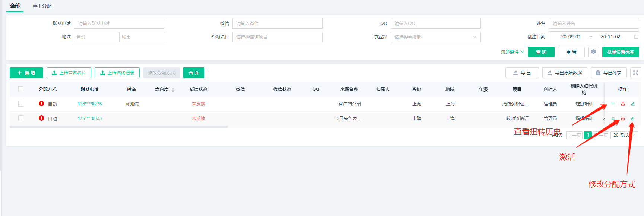This screenshot has height=216, width=644.
Task: Click the calendar icon in 创建日期 field
Action: (636, 37)
